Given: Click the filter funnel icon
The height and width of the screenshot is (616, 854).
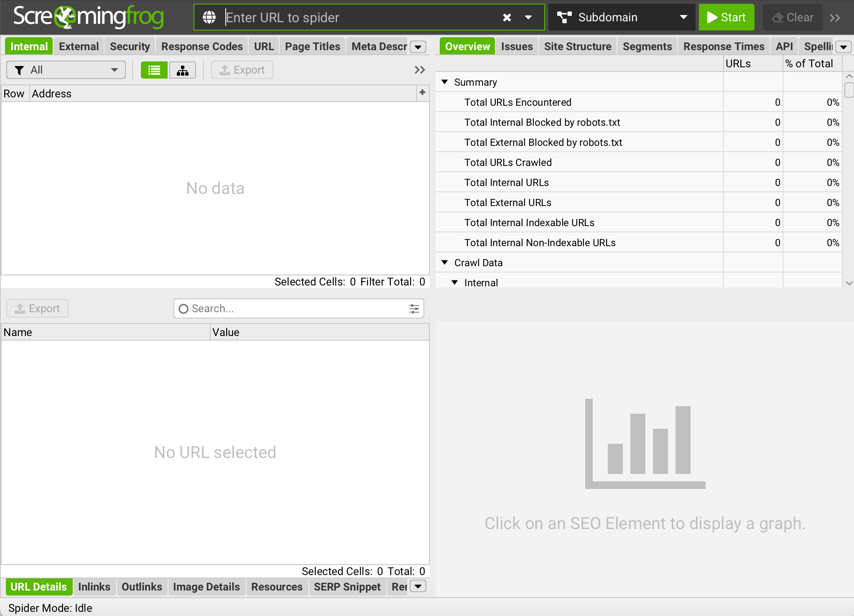Looking at the screenshot, I should [x=19, y=70].
